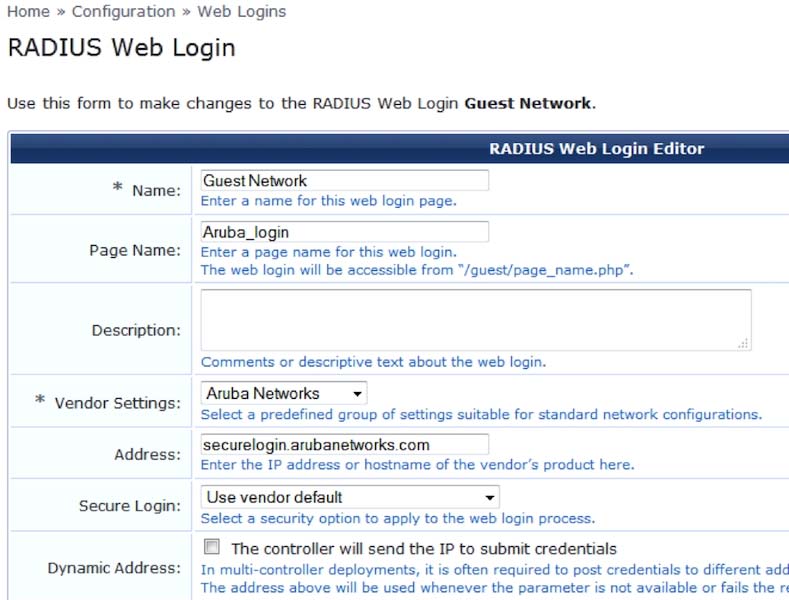Click the Address hostname field
Viewport: 789px width, 600px height.
345,444
